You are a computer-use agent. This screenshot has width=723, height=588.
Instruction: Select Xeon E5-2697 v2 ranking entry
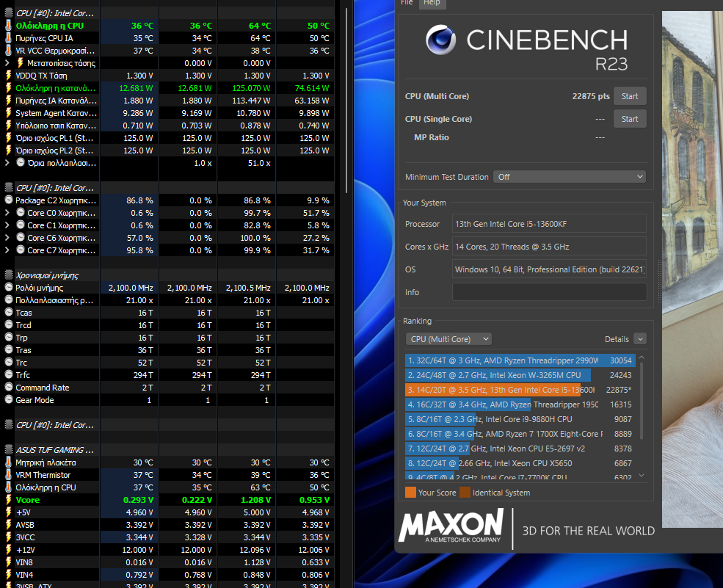point(520,449)
